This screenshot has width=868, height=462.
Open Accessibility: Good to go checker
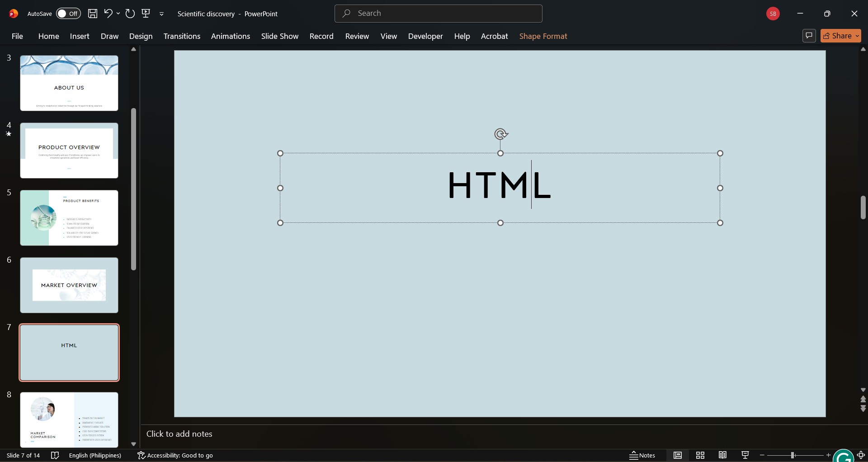[175, 455]
